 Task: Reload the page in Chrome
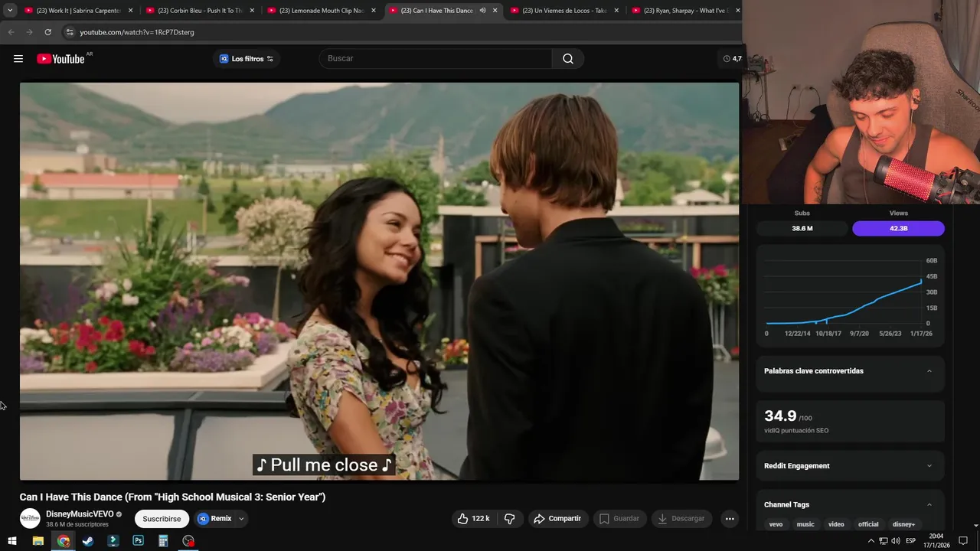click(x=47, y=32)
